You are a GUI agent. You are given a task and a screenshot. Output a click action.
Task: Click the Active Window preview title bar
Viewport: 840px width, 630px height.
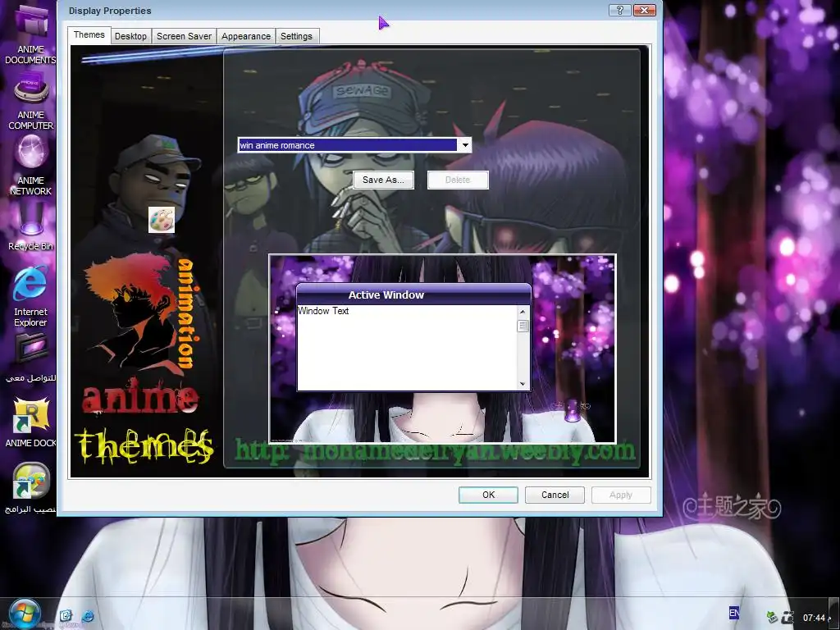click(x=413, y=294)
